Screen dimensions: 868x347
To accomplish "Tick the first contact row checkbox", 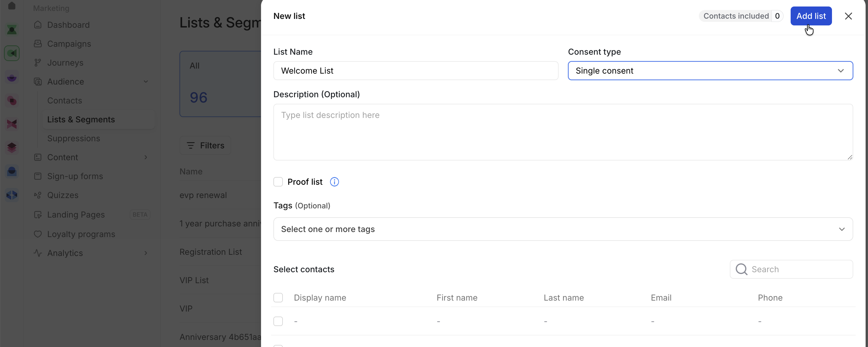I will [x=278, y=321].
